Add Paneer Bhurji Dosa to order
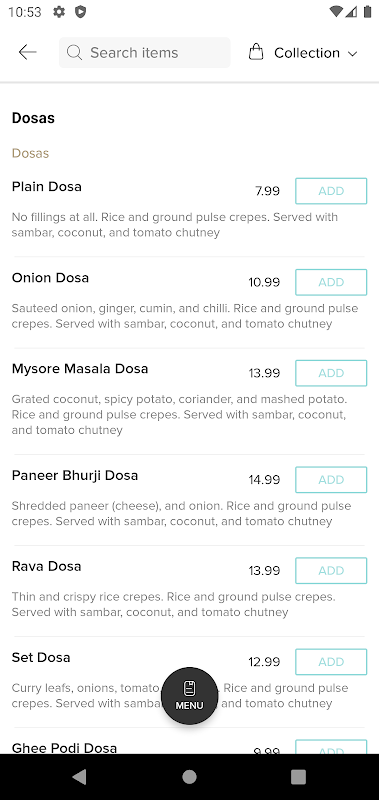The height and width of the screenshot is (800, 379). pos(331,480)
